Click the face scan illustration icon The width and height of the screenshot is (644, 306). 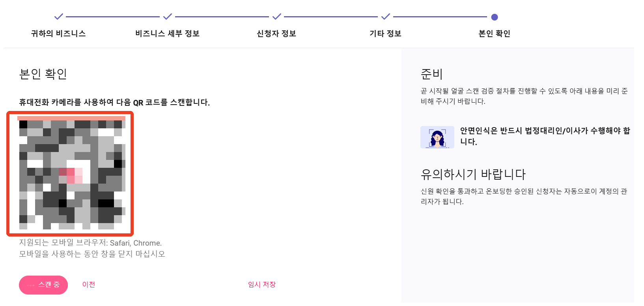pos(437,137)
